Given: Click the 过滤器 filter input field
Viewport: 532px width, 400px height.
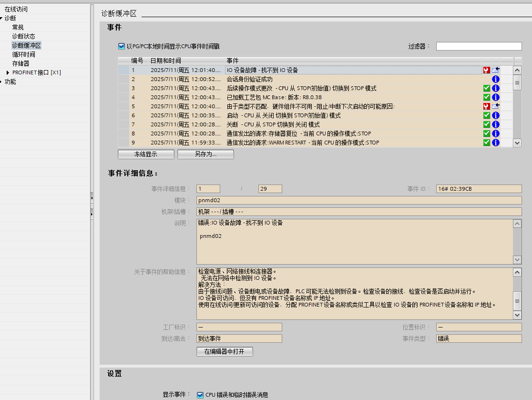Looking at the screenshot, I should pyautogui.click(x=479, y=46).
